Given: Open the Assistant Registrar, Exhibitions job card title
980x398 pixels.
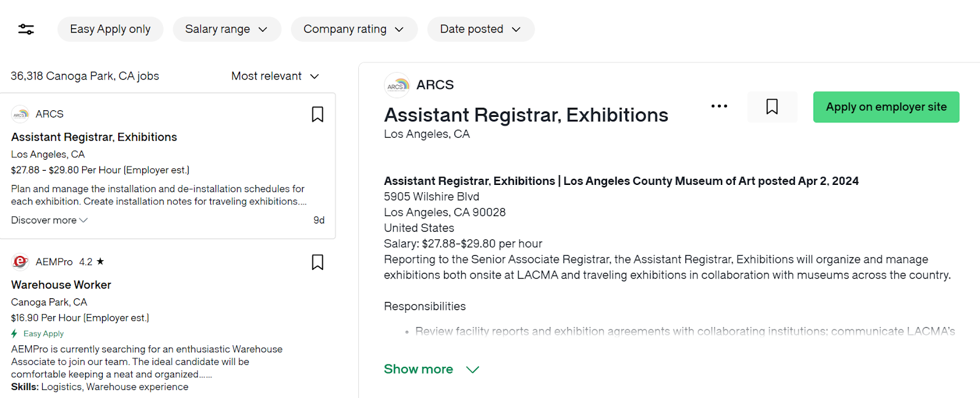Looking at the screenshot, I should click(x=94, y=137).
